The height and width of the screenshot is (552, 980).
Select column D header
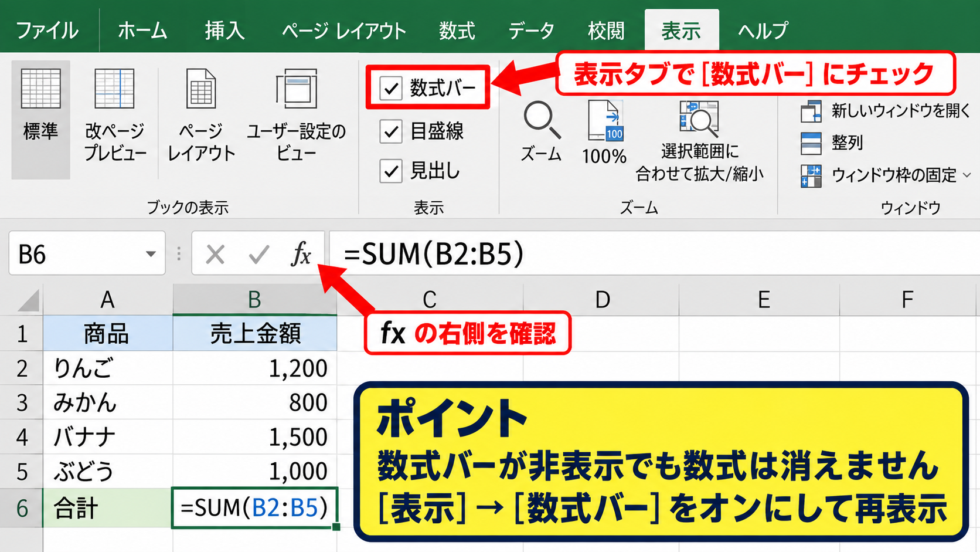click(601, 300)
